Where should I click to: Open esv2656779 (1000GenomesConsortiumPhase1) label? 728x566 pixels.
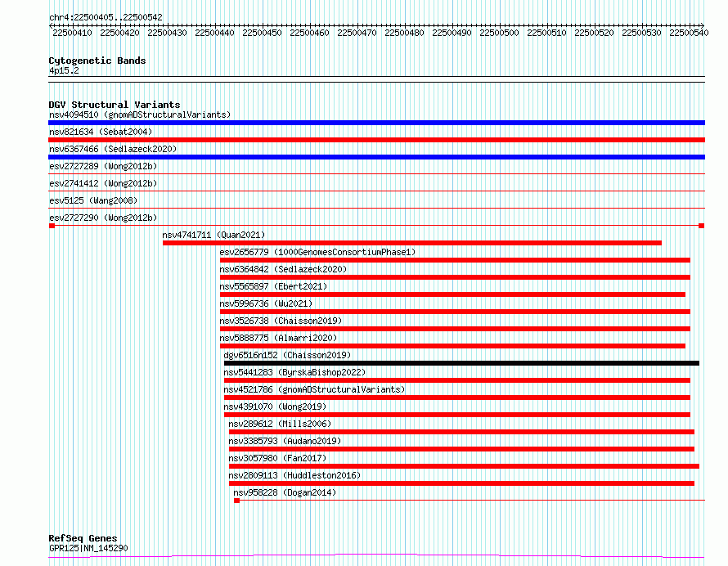tap(317, 252)
